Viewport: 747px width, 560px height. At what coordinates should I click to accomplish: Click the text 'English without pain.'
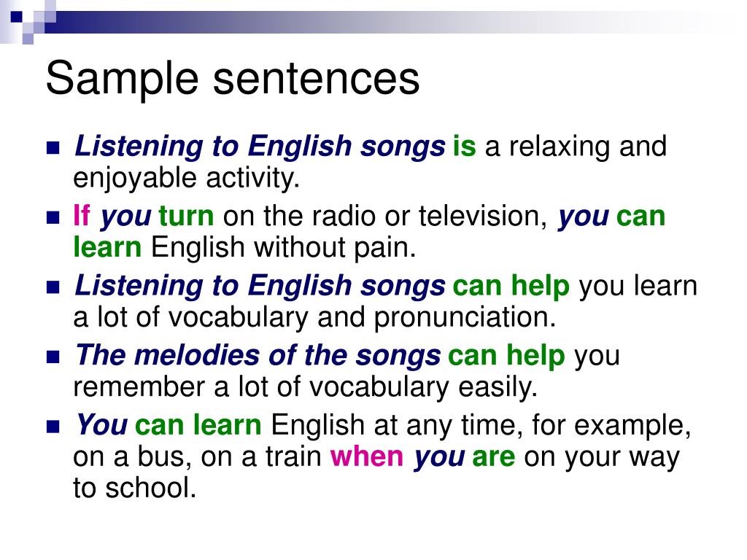(284, 248)
